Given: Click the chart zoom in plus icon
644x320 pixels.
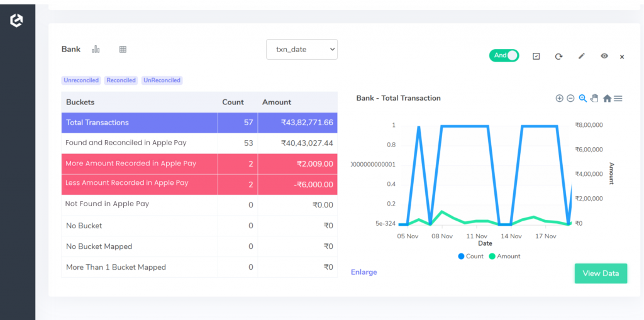Looking at the screenshot, I should click(559, 98).
